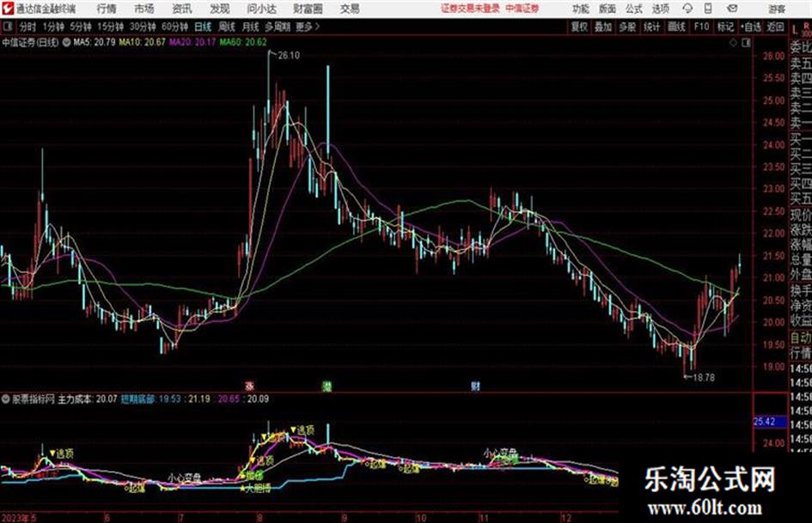This screenshot has width=812, height=523.
Task: Click the MA20: 20.17 value
Action: pos(192,42)
